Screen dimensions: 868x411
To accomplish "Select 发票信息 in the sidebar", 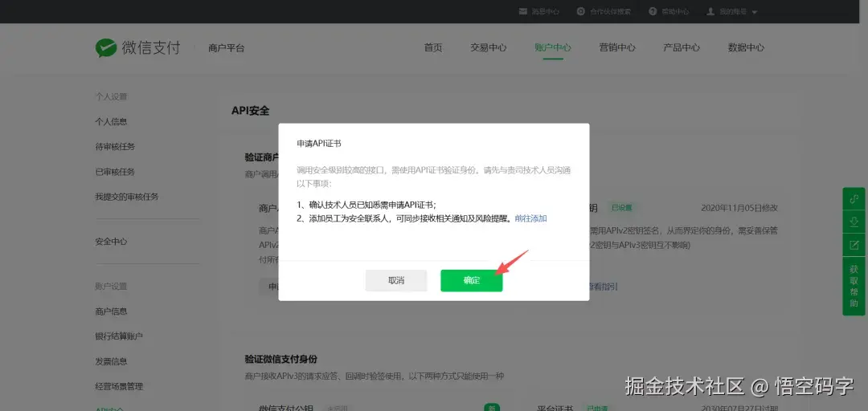I will tap(111, 362).
